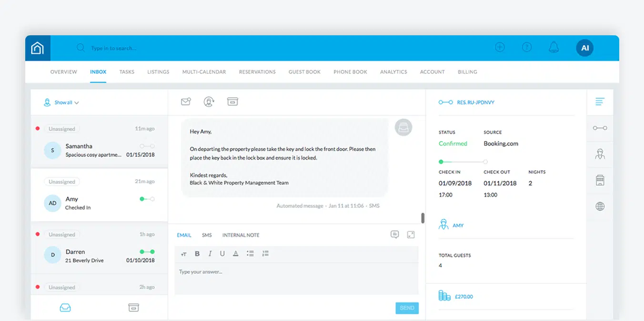
Task: Mark the conversation unread with envelope icon
Action: 186,101
